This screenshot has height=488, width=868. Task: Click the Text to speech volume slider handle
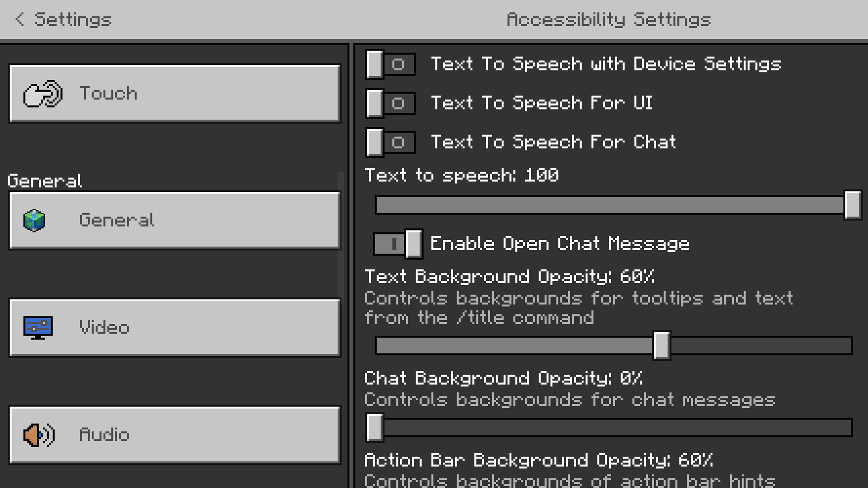[x=852, y=206]
